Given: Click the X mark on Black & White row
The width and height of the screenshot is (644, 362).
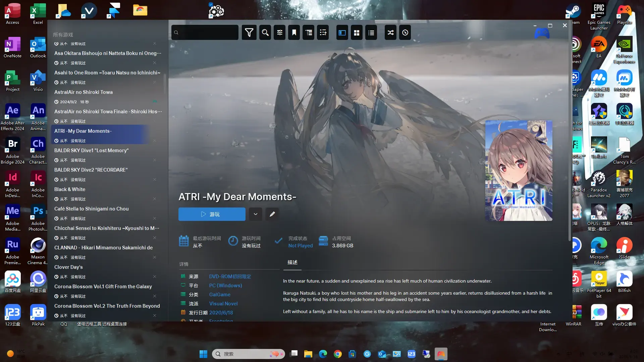Looking at the screenshot, I should pos(155,199).
